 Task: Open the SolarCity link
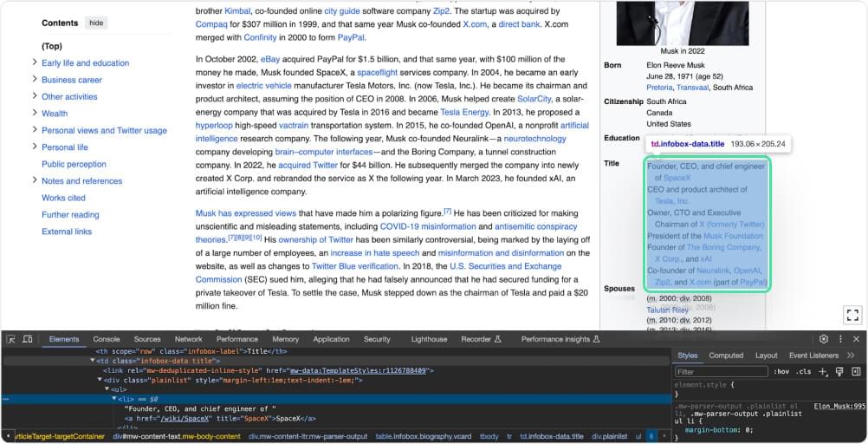click(x=534, y=99)
